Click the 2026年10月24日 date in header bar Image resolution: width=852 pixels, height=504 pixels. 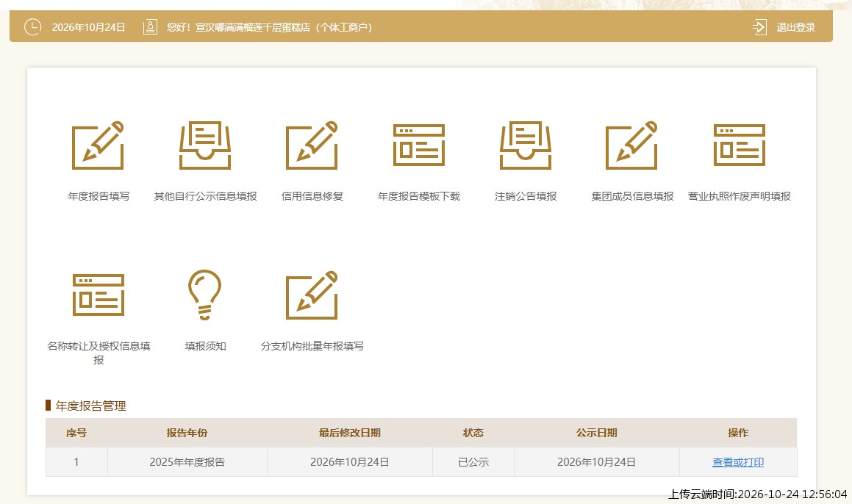(88, 27)
